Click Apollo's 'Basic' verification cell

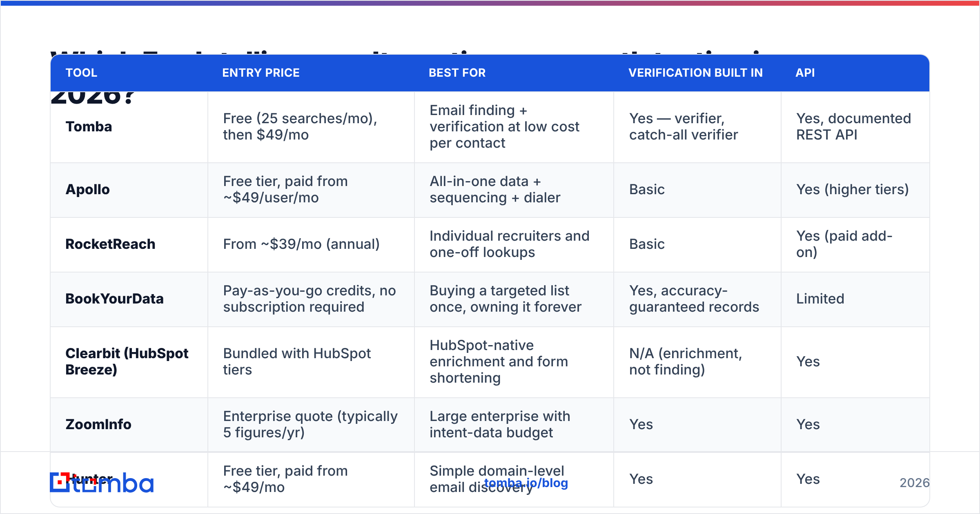(697, 190)
